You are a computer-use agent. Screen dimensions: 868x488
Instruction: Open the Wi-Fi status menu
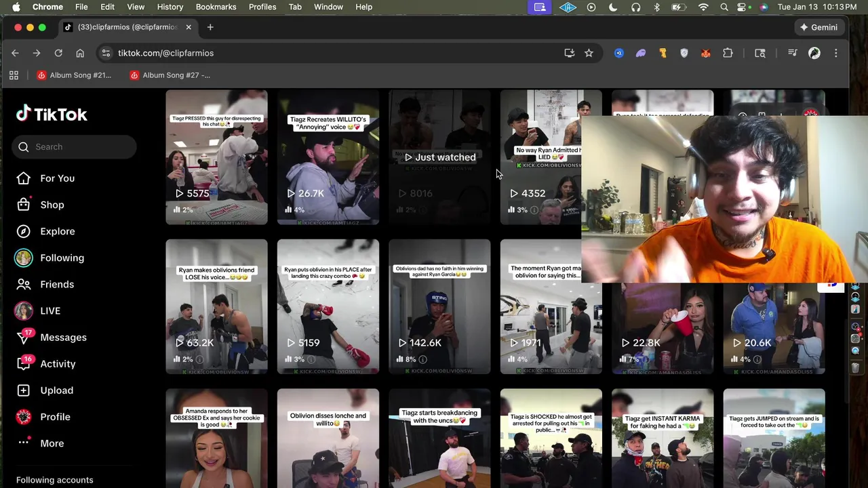pos(703,7)
